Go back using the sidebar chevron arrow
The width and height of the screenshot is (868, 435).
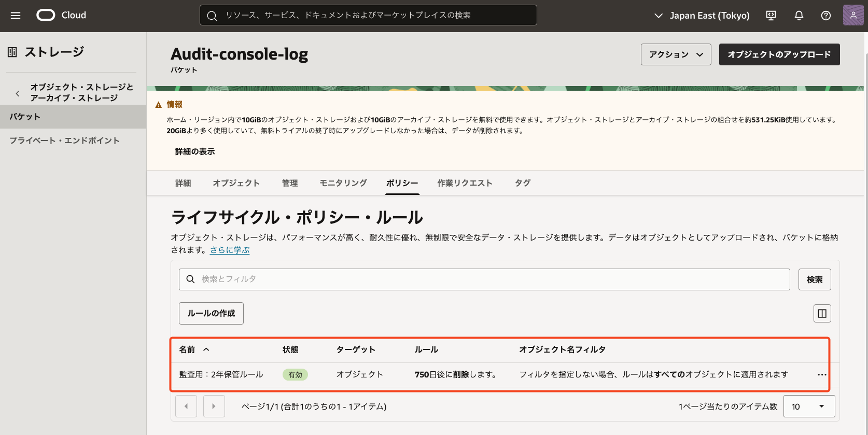point(18,93)
